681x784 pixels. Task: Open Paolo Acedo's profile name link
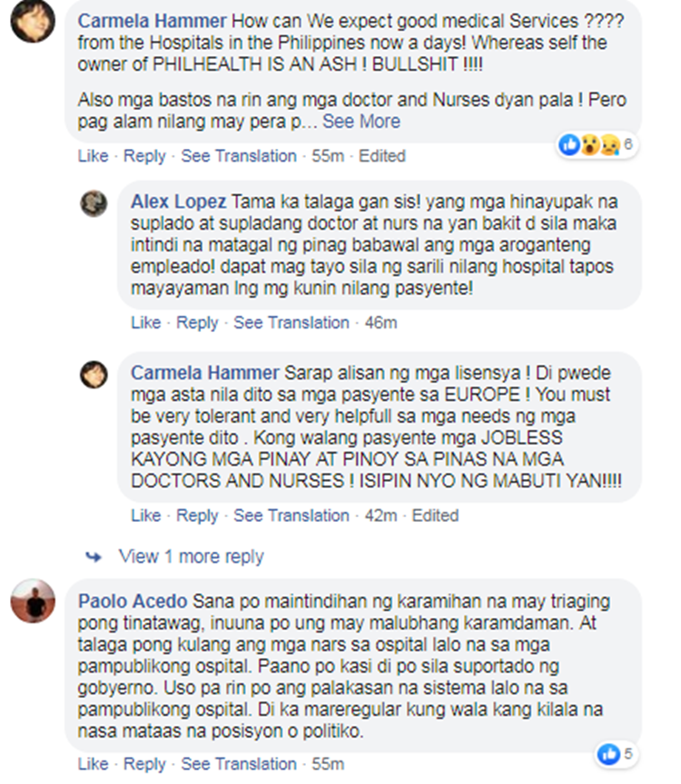(x=132, y=601)
